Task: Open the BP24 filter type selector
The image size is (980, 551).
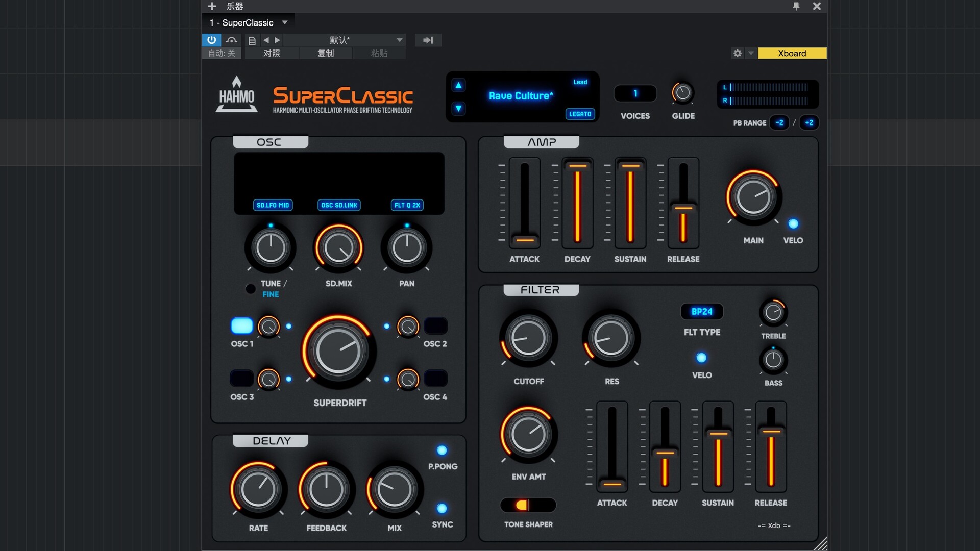Action: coord(701,311)
